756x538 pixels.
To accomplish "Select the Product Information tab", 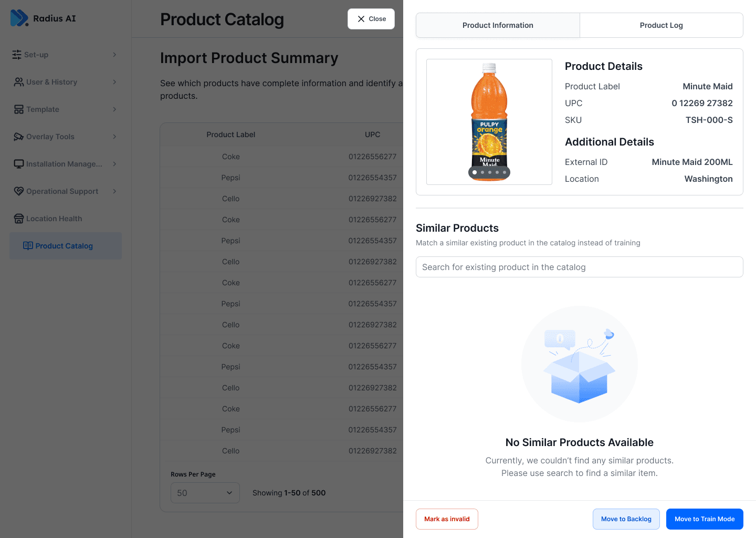I will [x=498, y=25].
